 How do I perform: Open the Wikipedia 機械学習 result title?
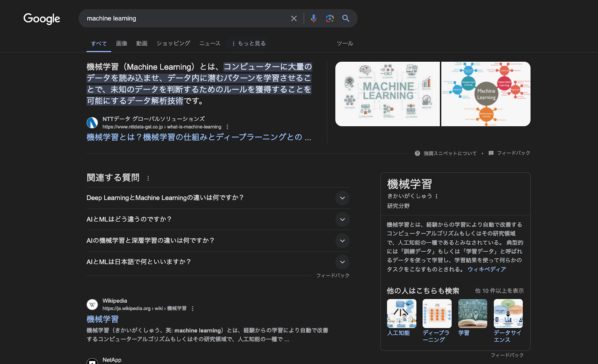(102, 319)
